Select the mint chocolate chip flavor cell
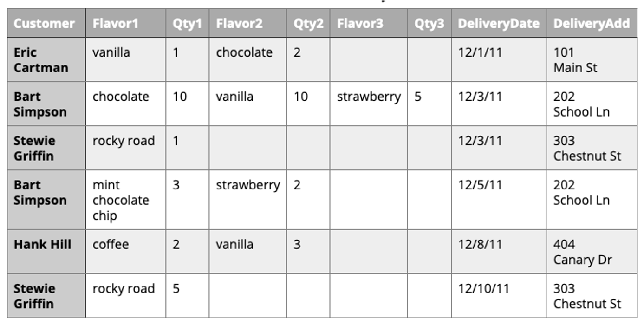Viewport: 644px width, 325px height. click(121, 200)
